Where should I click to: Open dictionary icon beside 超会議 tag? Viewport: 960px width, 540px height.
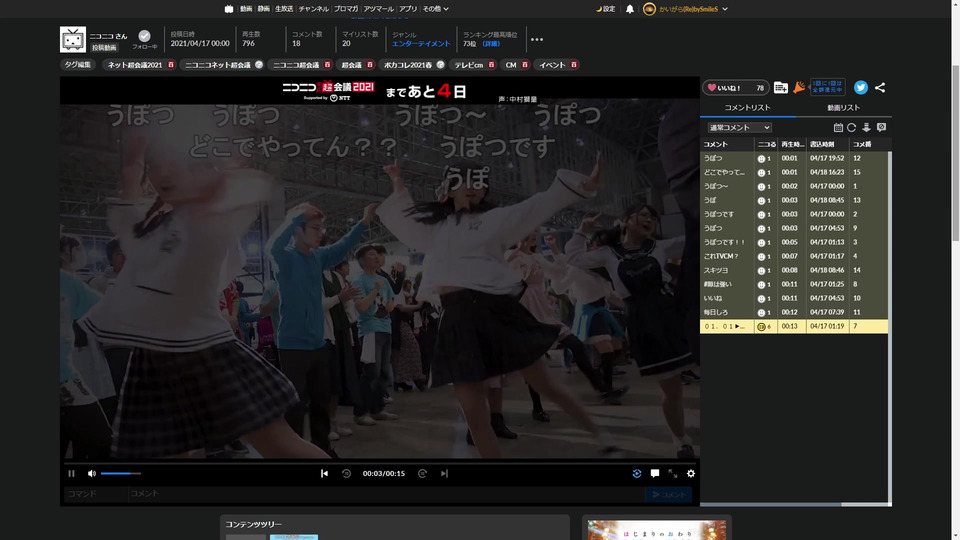370,65
